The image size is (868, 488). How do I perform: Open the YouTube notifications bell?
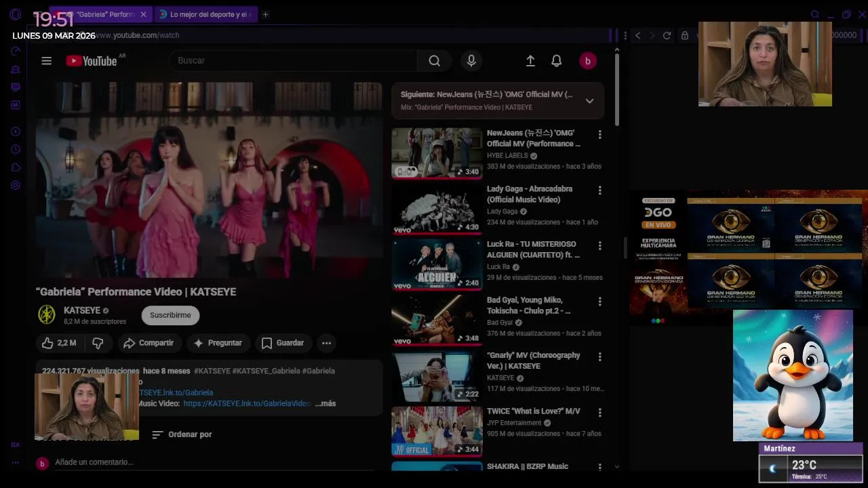click(x=556, y=61)
